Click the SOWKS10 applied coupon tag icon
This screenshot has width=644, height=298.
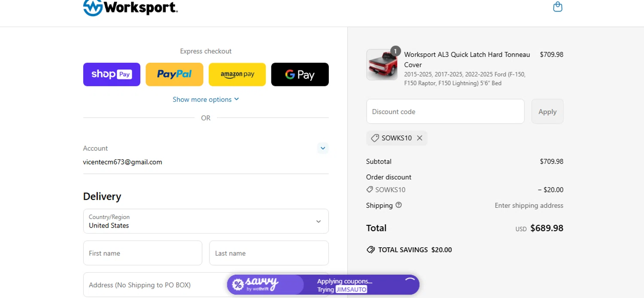coord(375,138)
